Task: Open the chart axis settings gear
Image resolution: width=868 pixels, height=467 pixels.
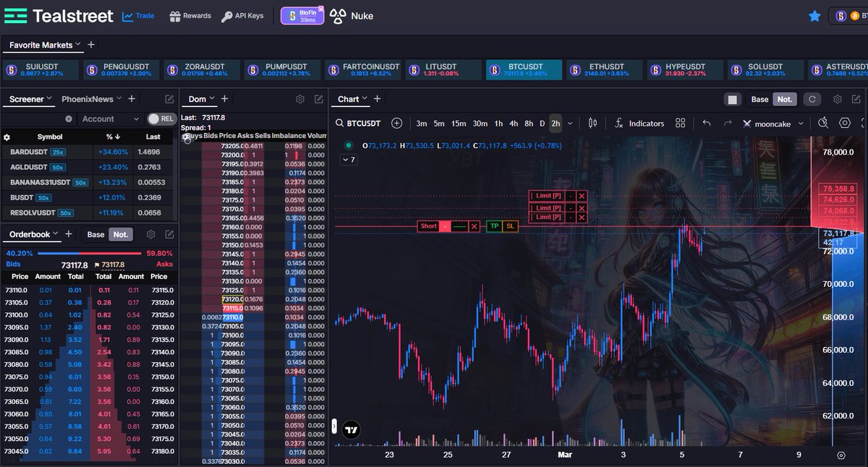Action: [841, 455]
